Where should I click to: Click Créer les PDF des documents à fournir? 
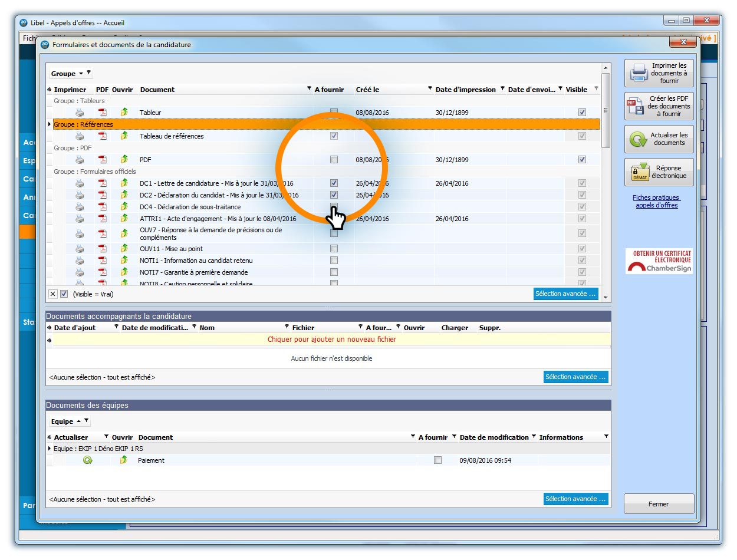click(659, 107)
